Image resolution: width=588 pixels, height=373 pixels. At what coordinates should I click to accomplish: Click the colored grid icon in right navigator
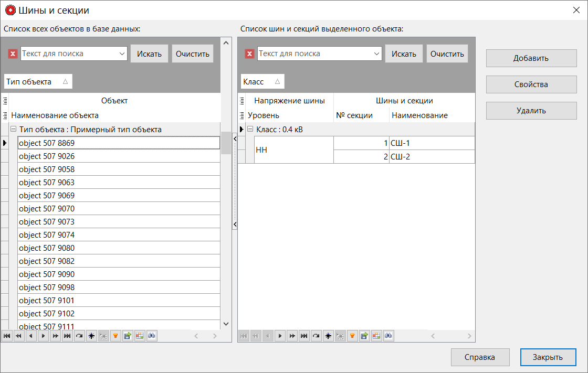[376, 336]
